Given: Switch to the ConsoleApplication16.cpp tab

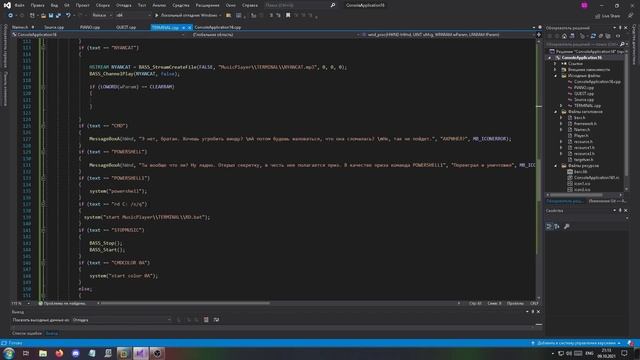Looking at the screenshot, I should (218, 27).
